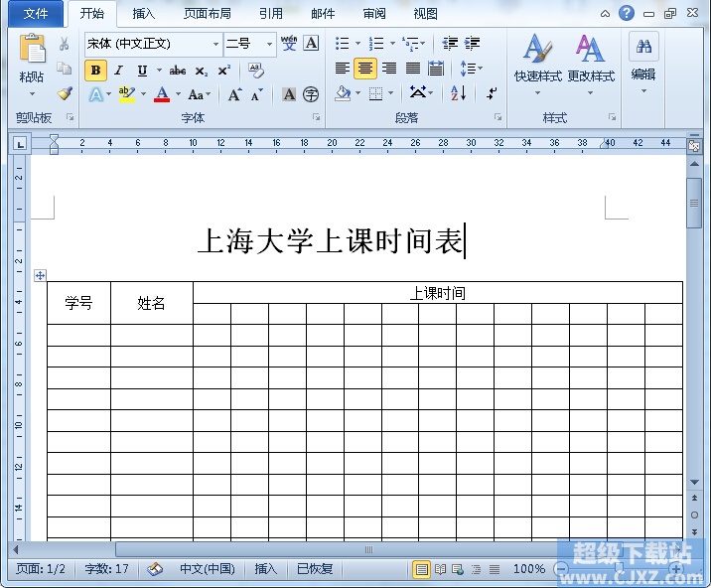Switch to the 插入 ribbon tab
The image size is (711, 588).
tap(144, 14)
